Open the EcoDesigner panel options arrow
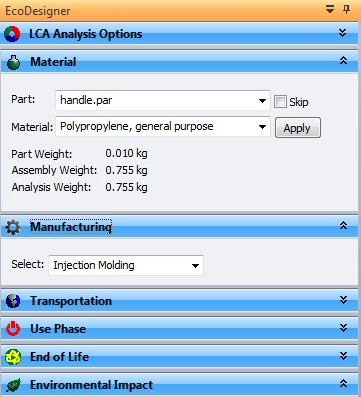 pyautogui.click(x=330, y=9)
